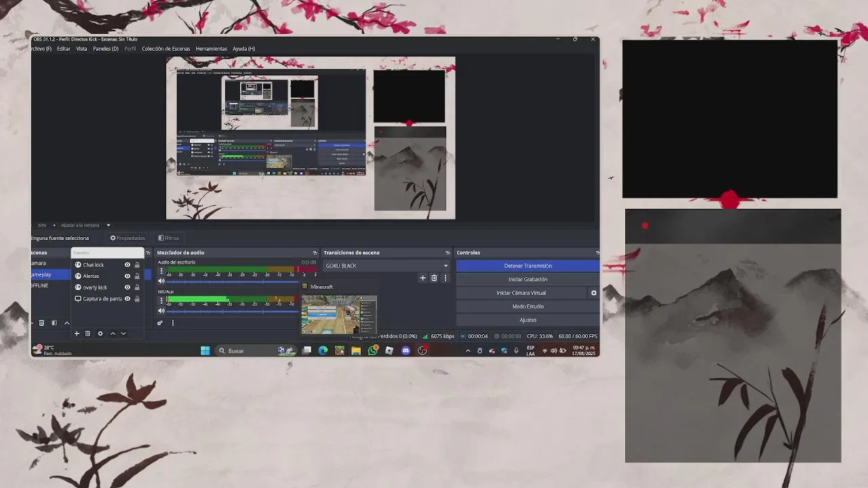Viewport: 868px width, 488px height.
Task: Add a transition with plus icon
Action: tap(423, 278)
